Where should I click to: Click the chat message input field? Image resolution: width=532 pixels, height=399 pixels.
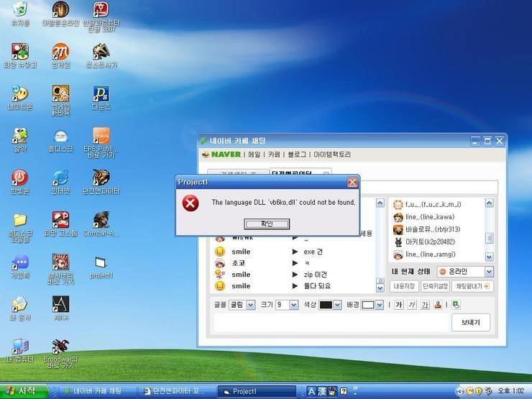pos(331,322)
